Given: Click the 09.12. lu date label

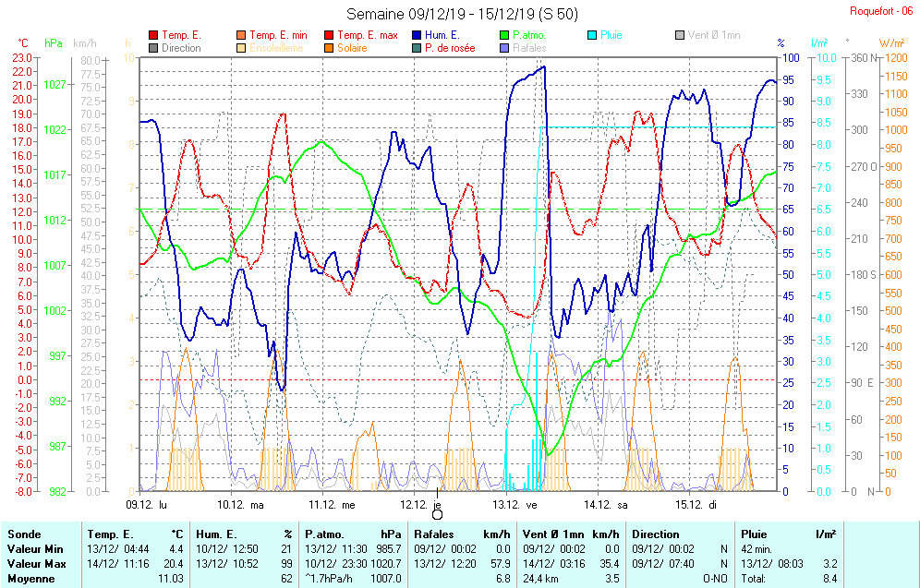Looking at the screenshot, I should point(146,505).
